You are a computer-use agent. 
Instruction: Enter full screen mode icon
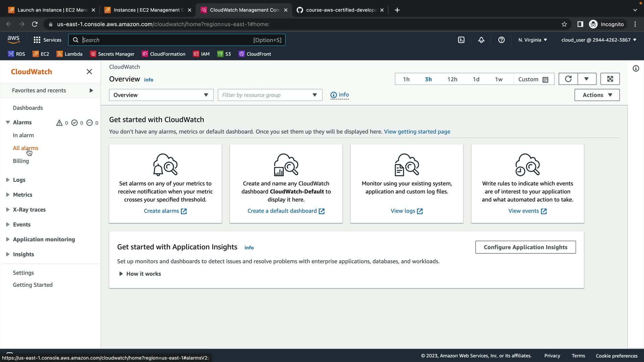coord(610,79)
